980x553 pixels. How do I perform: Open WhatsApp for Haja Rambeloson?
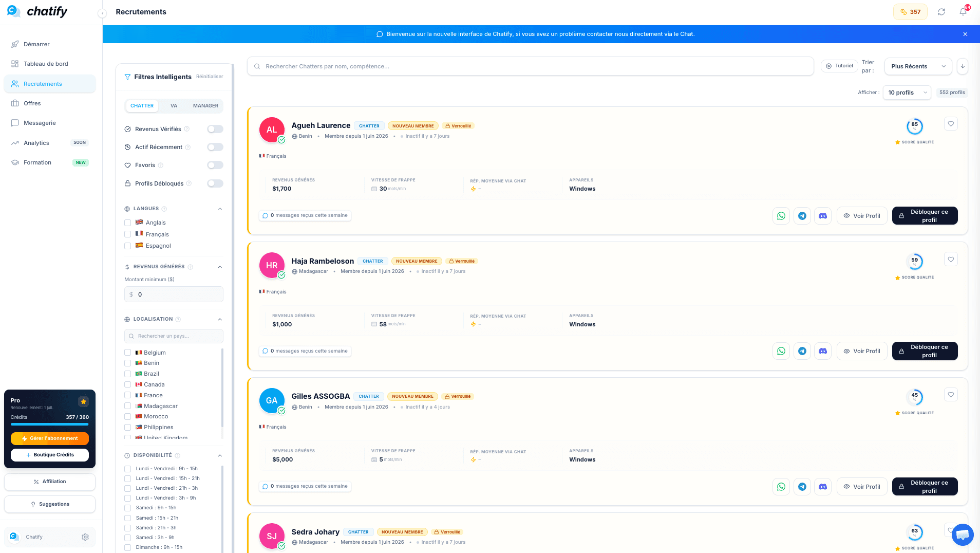point(781,351)
